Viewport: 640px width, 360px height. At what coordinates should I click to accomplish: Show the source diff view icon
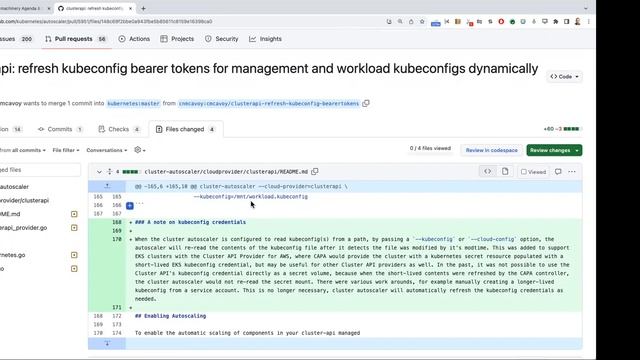pyautogui.click(x=487, y=171)
